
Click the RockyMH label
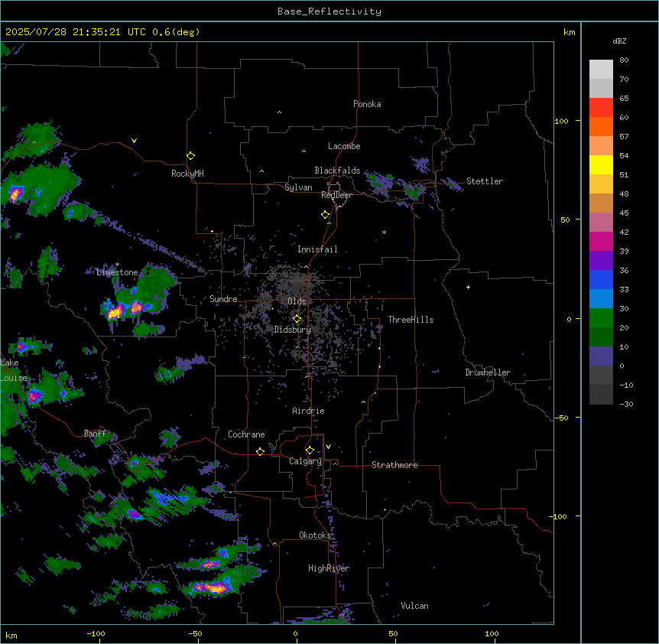click(187, 174)
